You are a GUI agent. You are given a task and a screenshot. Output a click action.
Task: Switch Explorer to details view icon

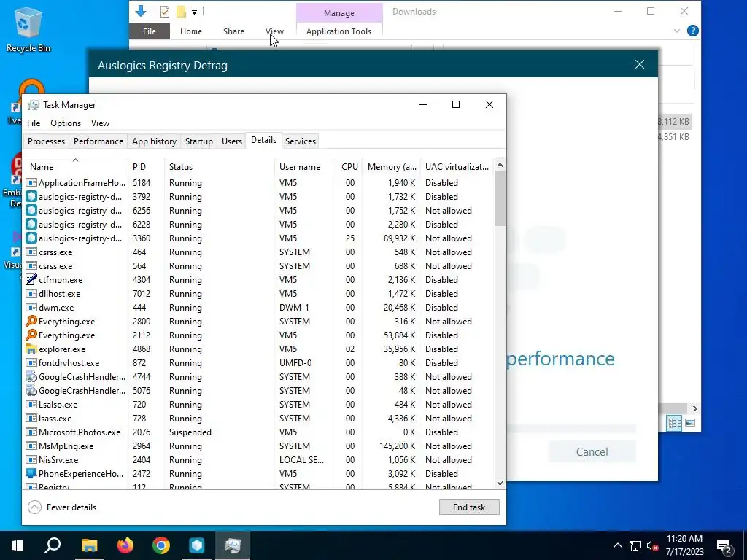click(674, 423)
